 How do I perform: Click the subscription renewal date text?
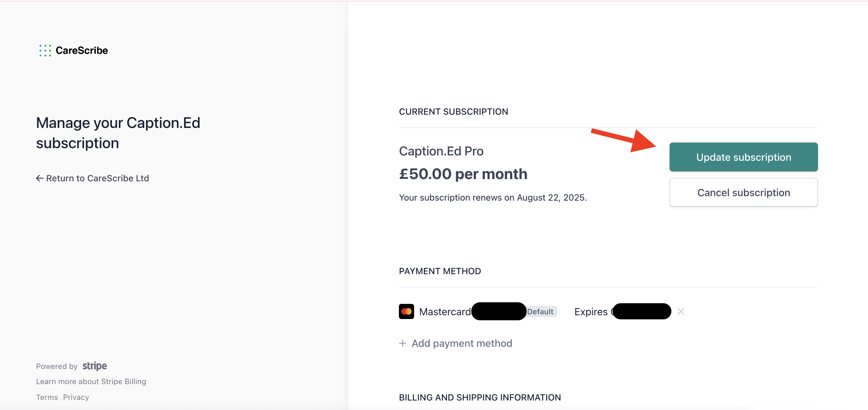tap(492, 197)
